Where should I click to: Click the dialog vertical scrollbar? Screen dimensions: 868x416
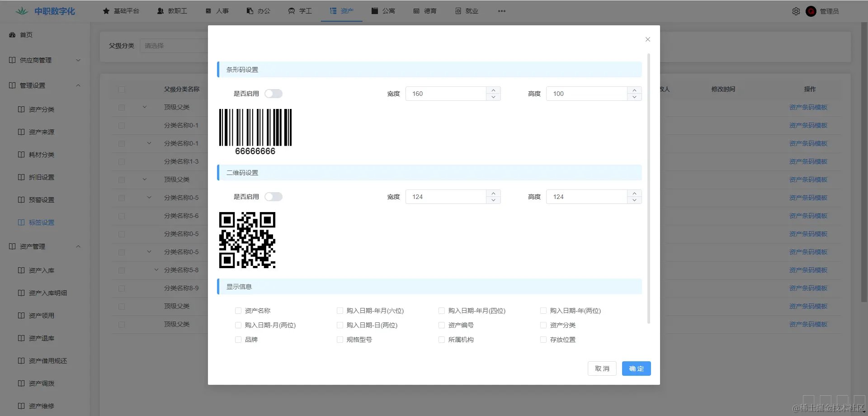click(x=649, y=189)
